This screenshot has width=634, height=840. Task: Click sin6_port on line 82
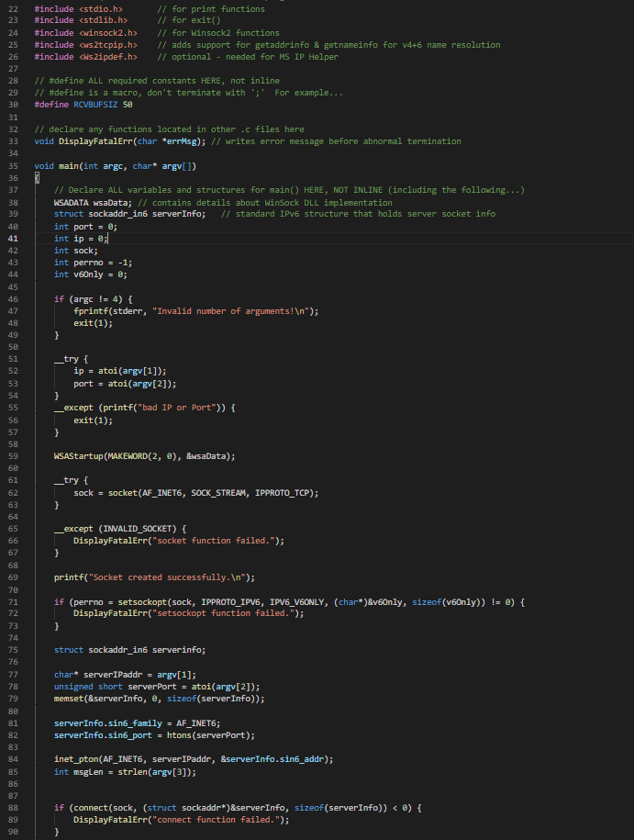click(x=129, y=735)
